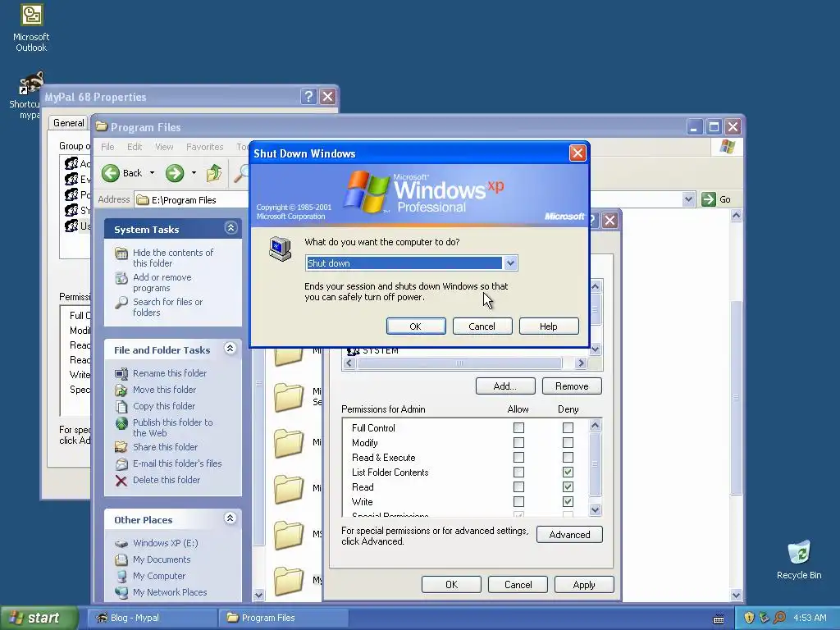Open the Favorites menu
The height and width of the screenshot is (630, 840).
point(204,147)
